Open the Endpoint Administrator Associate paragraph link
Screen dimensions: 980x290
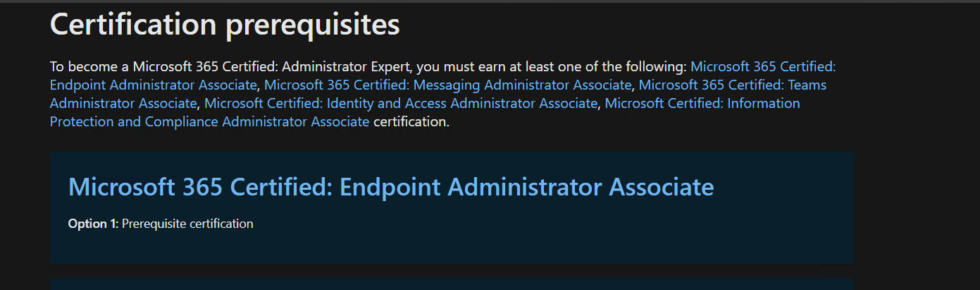(154, 85)
